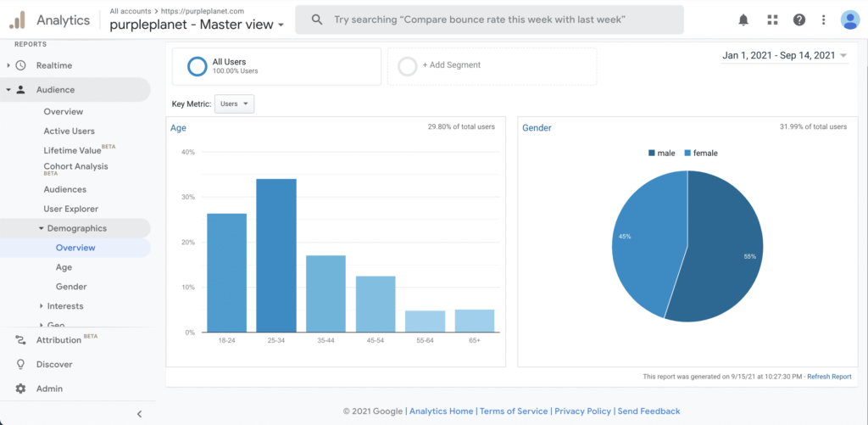This screenshot has height=425, width=868.
Task: Click the 65+ age bar
Action: pyautogui.click(x=475, y=321)
